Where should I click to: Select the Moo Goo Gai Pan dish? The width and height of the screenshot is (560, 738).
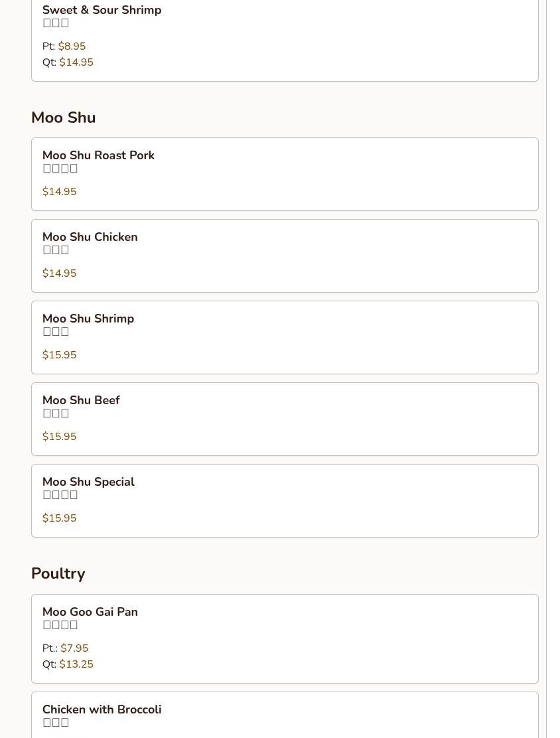point(90,612)
